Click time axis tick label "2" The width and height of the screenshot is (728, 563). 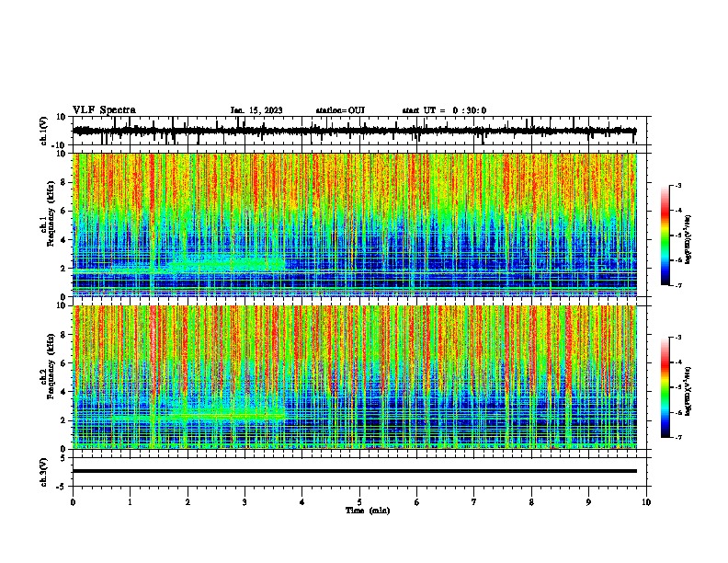coord(188,502)
